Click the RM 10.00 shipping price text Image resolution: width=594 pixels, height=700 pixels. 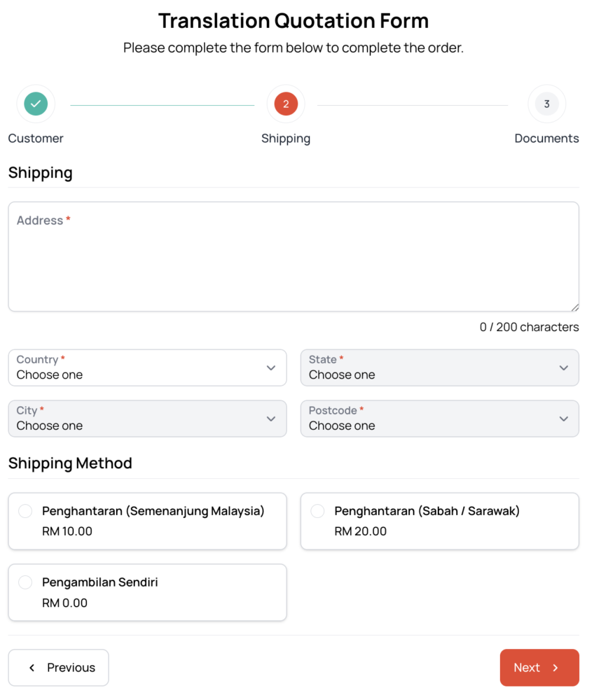click(67, 531)
